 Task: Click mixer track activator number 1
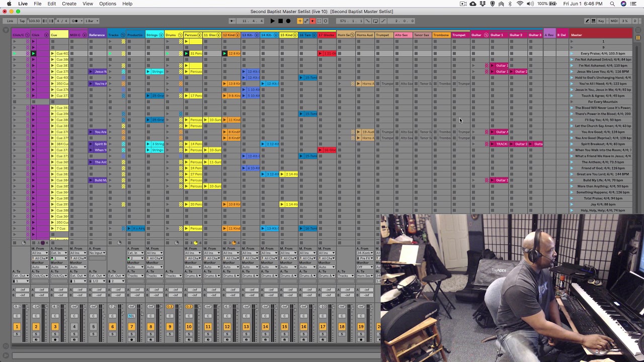coord(17,327)
